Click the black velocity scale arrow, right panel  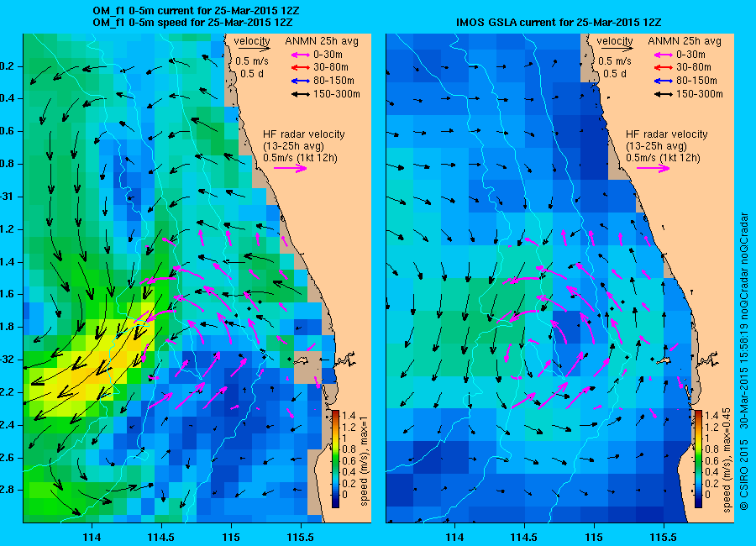(617, 49)
